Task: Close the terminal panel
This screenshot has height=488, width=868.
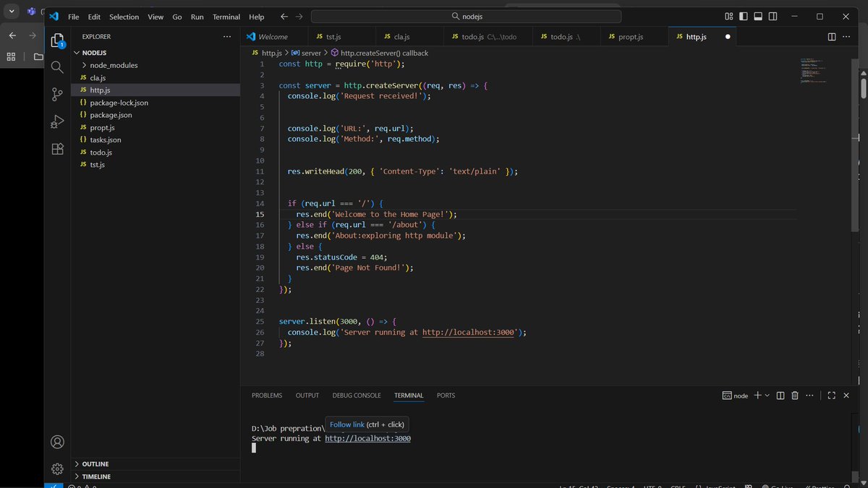Action: tap(846, 395)
